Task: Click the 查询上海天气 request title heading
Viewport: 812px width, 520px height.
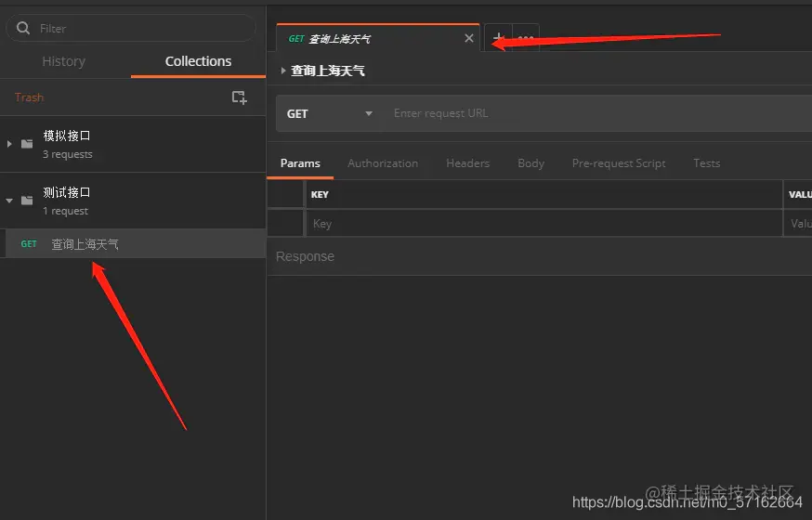Action: [328, 71]
